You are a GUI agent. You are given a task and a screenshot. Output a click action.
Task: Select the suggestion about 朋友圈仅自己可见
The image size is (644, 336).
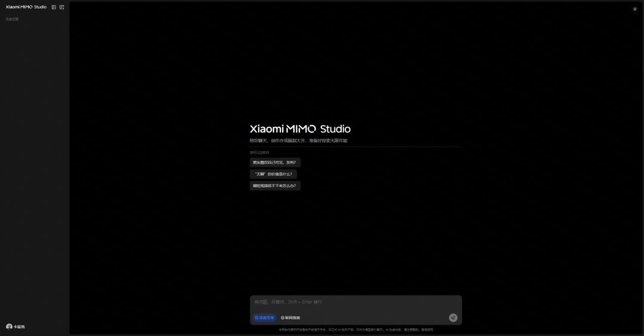tap(275, 163)
